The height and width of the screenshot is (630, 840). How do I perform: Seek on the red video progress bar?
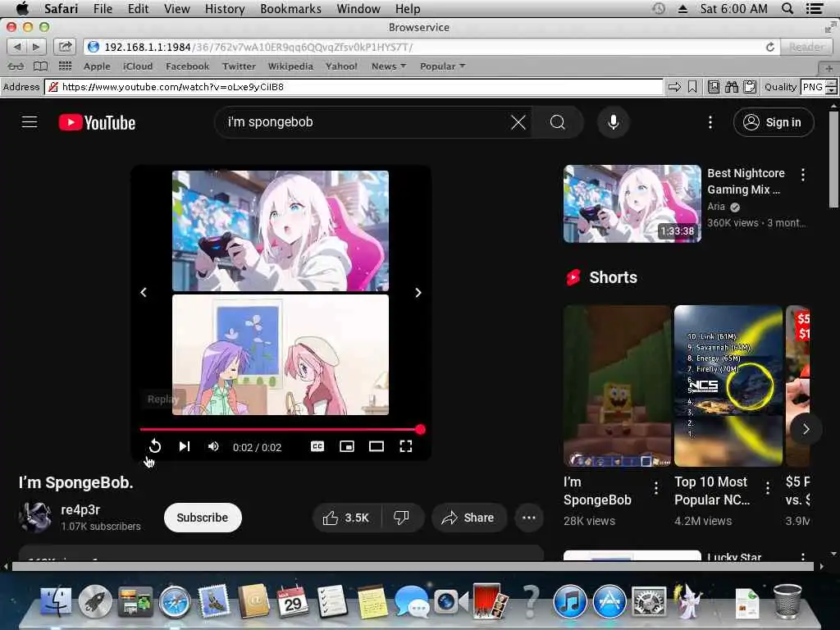[x=280, y=429]
